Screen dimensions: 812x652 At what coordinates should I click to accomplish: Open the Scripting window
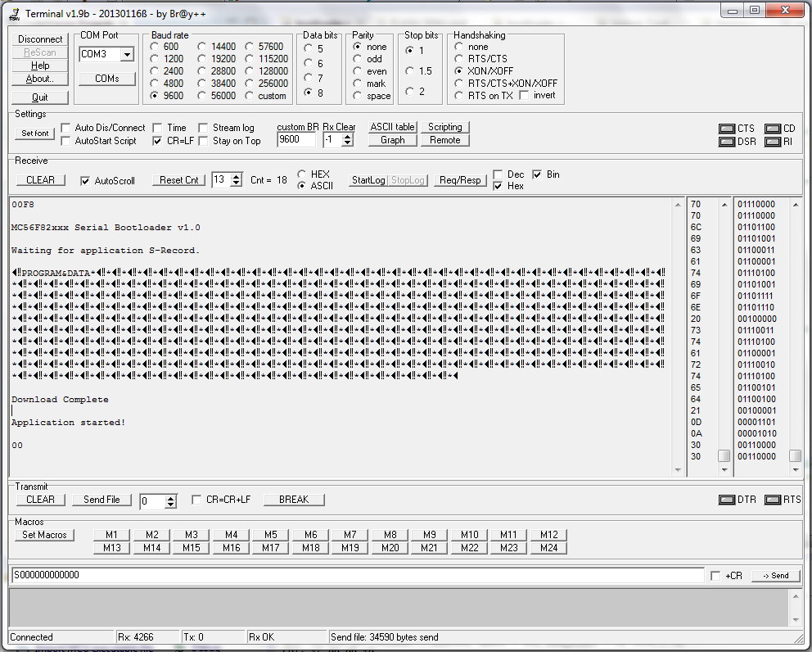click(445, 127)
